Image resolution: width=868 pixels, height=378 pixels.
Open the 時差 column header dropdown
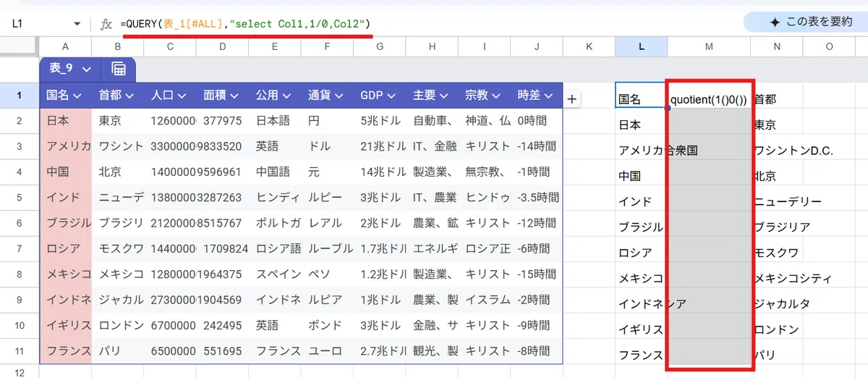(548, 96)
